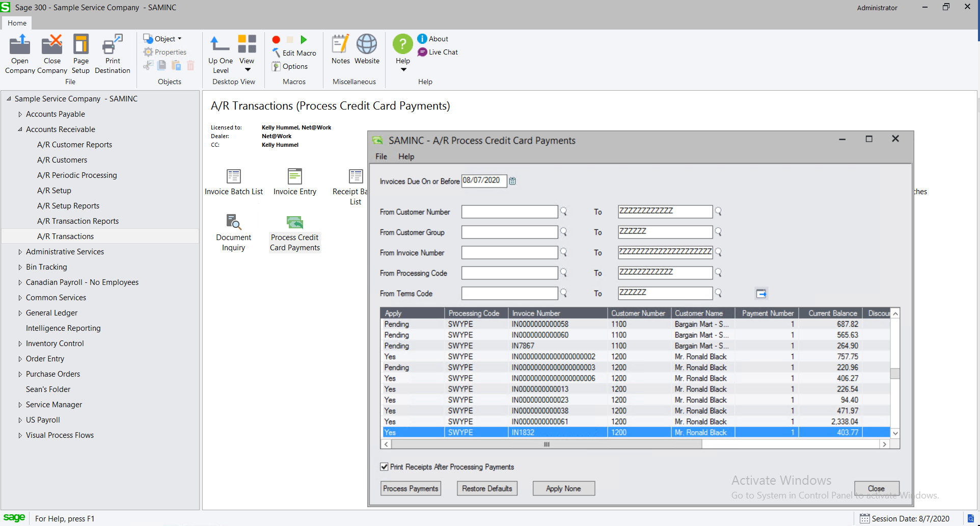Open Sean's Folder in the tree
The height and width of the screenshot is (526, 980).
point(48,389)
